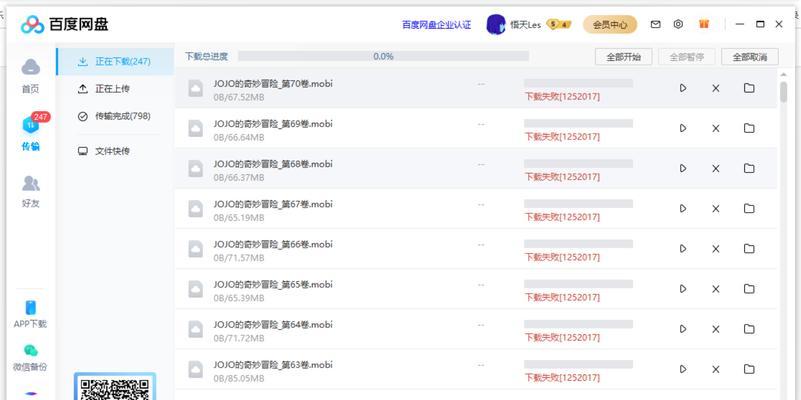Select file name JOJO的奇妙冒险_第65卷.mobi
This screenshot has height=400, width=801.
point(273,284)
